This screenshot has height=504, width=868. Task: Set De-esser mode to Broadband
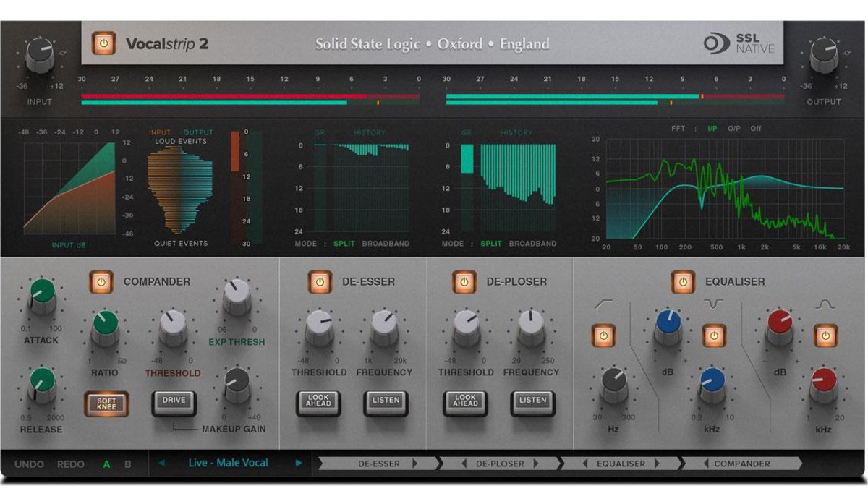pyautogui.click(x=386, y=244)
